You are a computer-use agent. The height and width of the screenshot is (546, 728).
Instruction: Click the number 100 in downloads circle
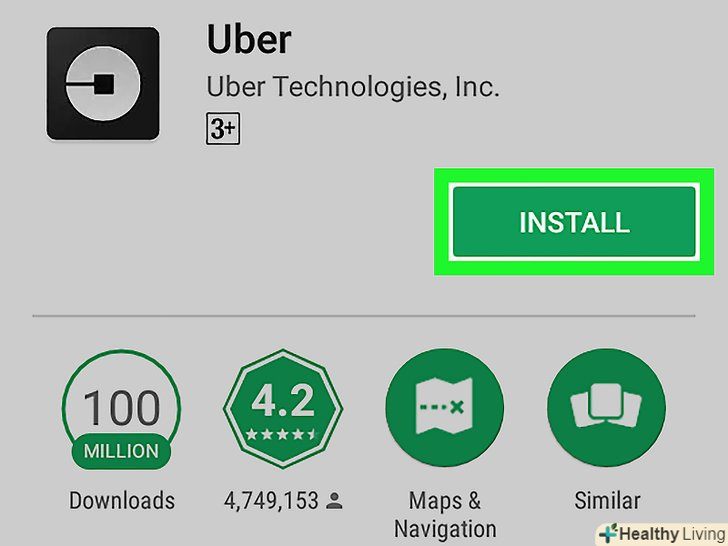122,408
